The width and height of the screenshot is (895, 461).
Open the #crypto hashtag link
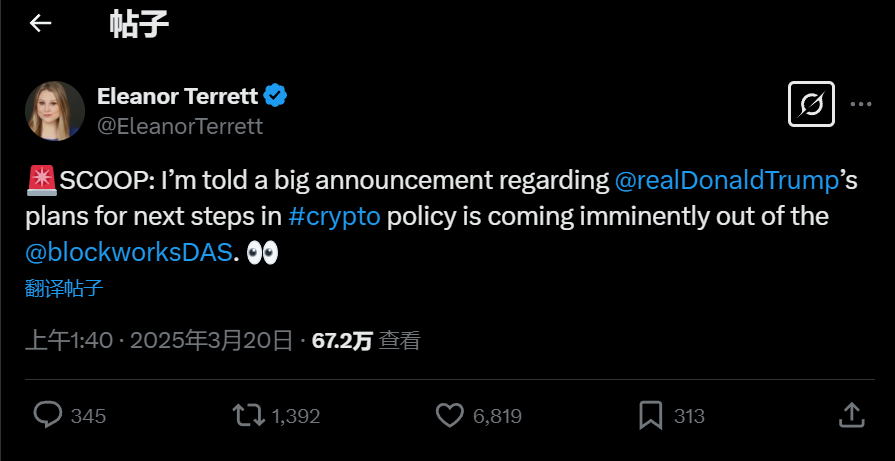click(x=333, y=217)
